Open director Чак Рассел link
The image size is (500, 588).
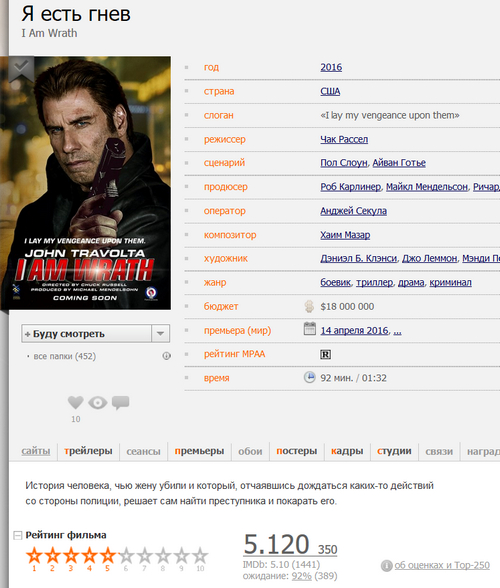[x=344, y=139]
